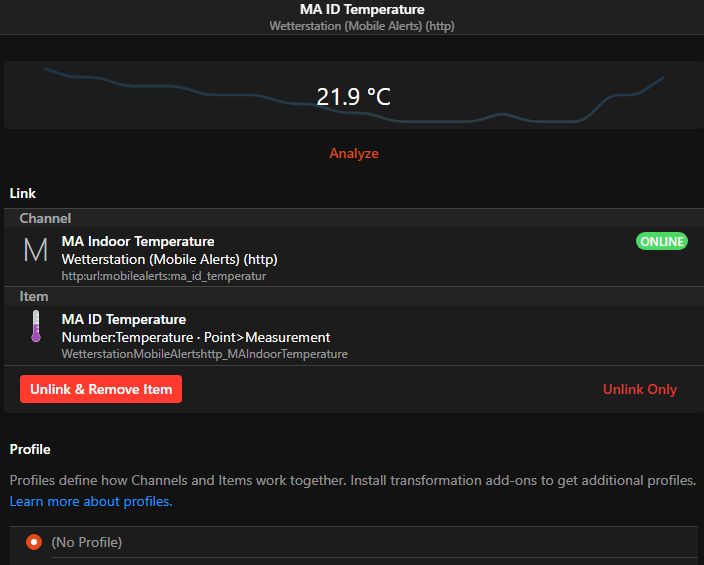
Task: Click the Channel section header
Action: pos(45,218)
